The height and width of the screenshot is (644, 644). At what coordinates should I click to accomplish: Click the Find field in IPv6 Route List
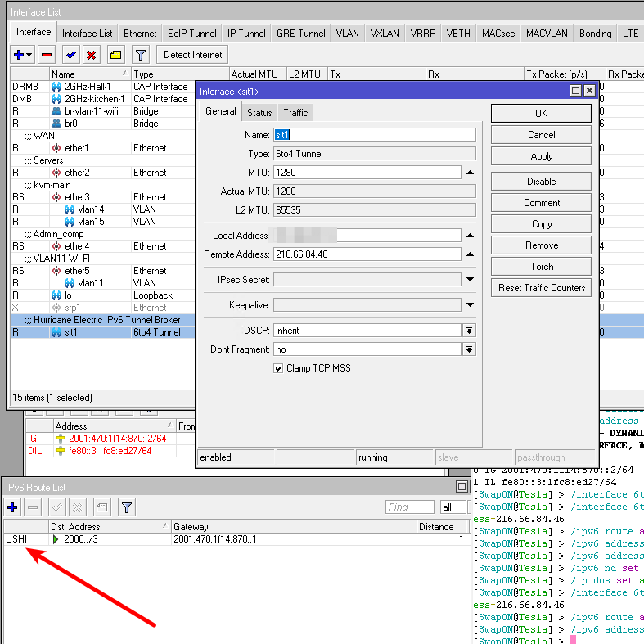pyautogui.click(x=409, y=507)
